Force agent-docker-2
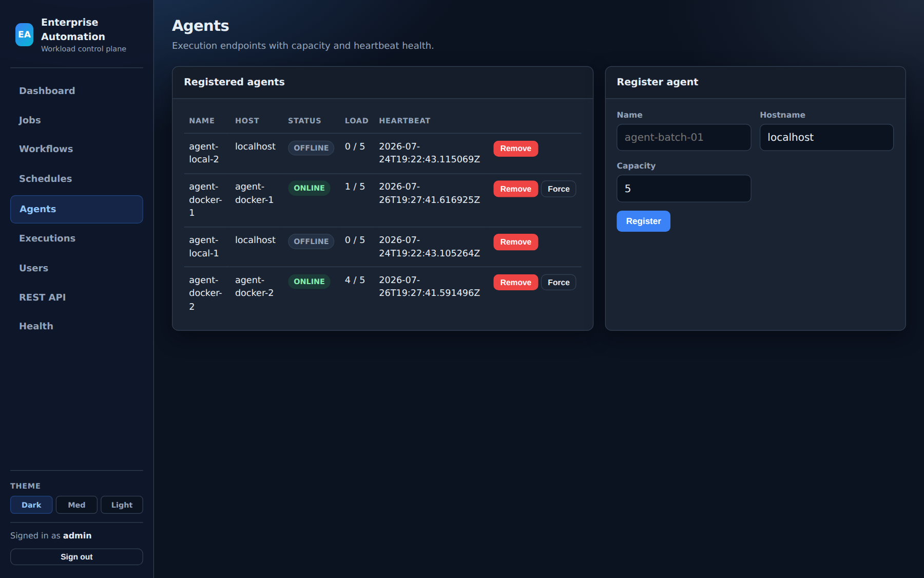This screenshot has width=924, height=578. 559,283
